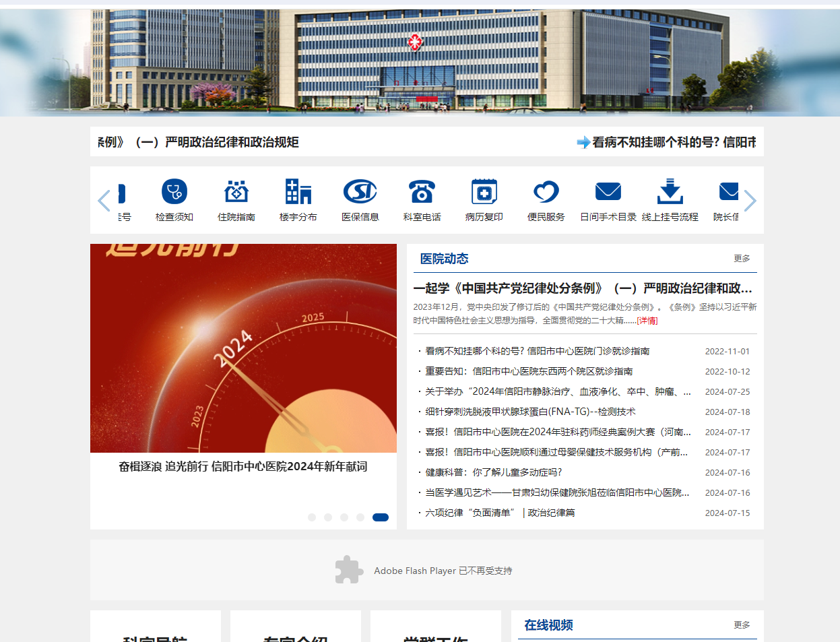Image resolution: width=840 pixels, height=642 pixels.
Task: Open 喜报 母婴保健技术服务机构 article
Action: (x=556, y=452)
